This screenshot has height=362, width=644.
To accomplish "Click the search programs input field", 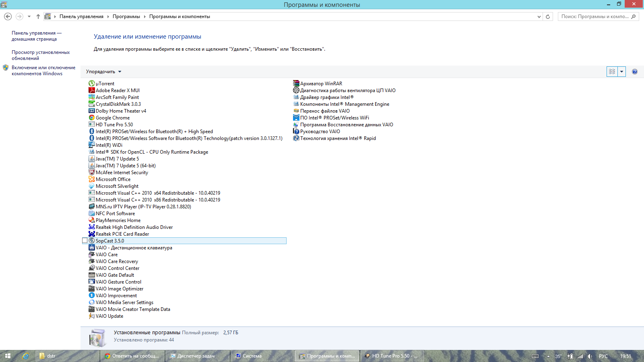I will [x=594, y=16].
